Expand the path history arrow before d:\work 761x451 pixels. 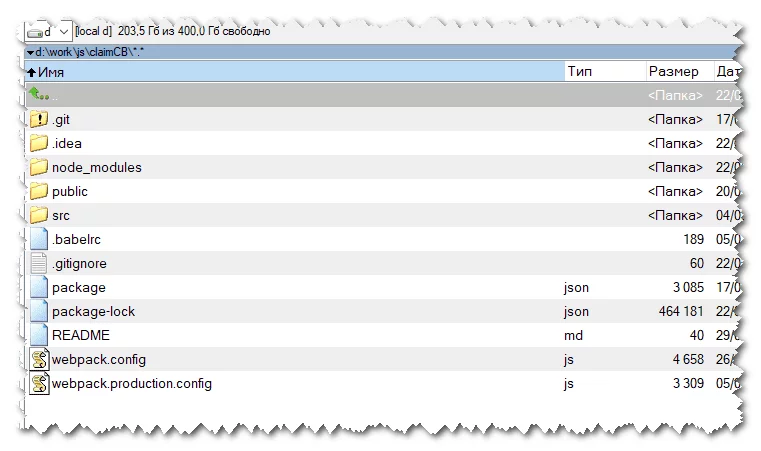[31, 53]
